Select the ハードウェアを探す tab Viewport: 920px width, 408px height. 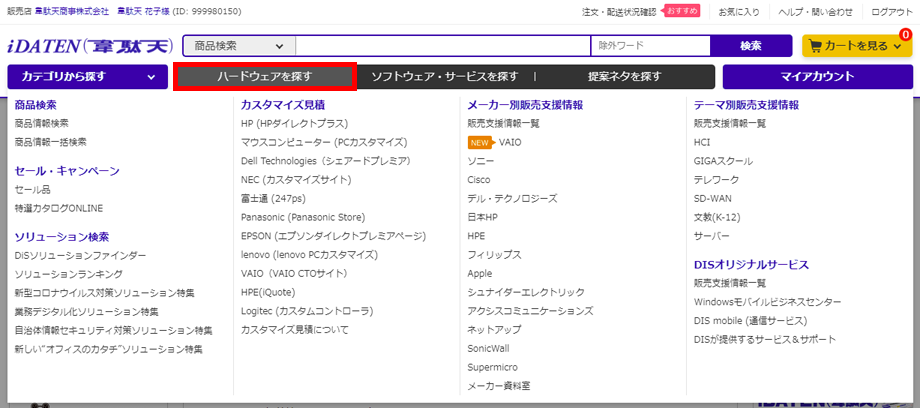point(264,77)
